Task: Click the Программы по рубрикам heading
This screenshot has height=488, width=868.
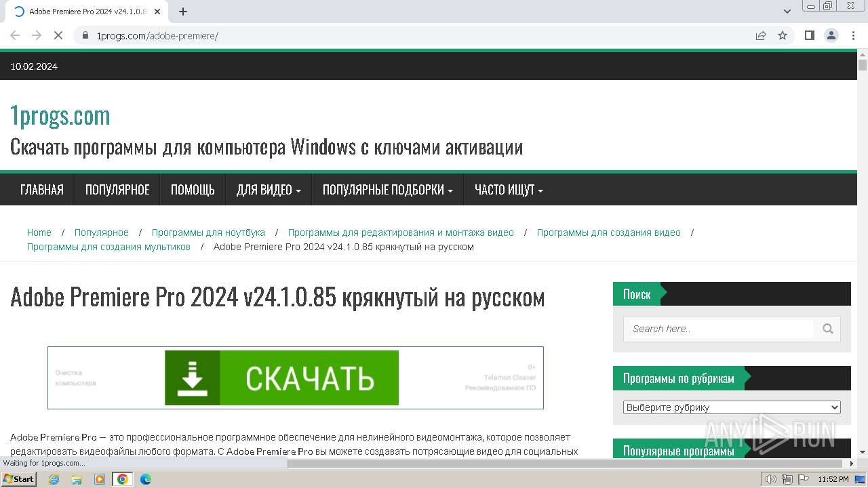Action: 679,378
